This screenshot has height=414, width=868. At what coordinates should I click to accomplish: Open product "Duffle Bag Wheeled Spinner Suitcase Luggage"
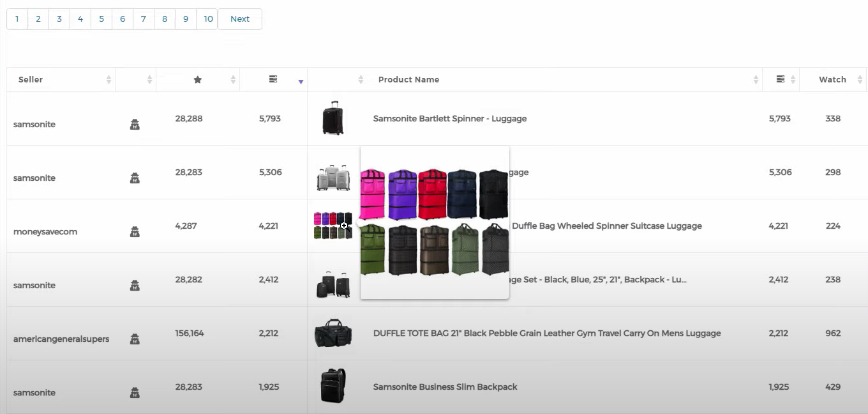(x=607, y=226)
